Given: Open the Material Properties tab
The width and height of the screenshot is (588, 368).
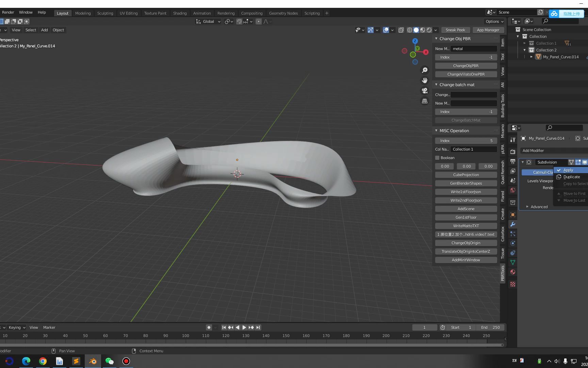Looking at the screenshot, I should [513, 272].
